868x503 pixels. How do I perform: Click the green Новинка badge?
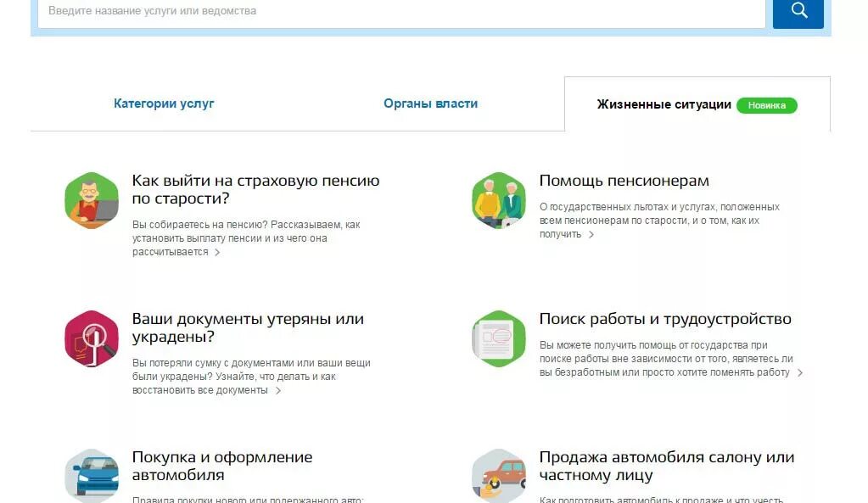coord(766,105)
